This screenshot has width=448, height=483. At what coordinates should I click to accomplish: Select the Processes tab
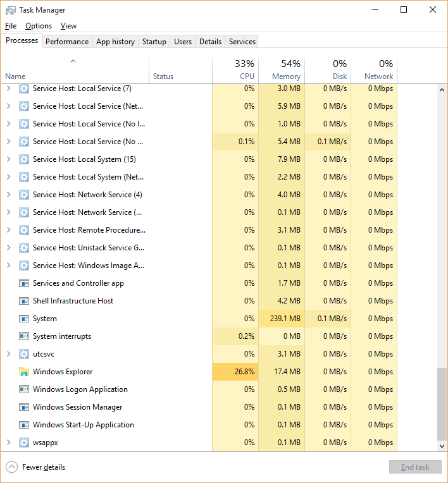(22, 40)
